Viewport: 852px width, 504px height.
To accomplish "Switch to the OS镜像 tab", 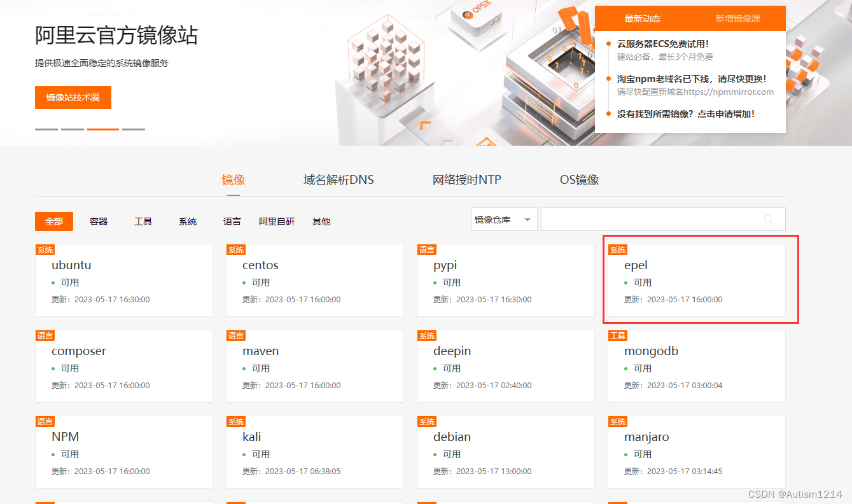I will 579,180.
